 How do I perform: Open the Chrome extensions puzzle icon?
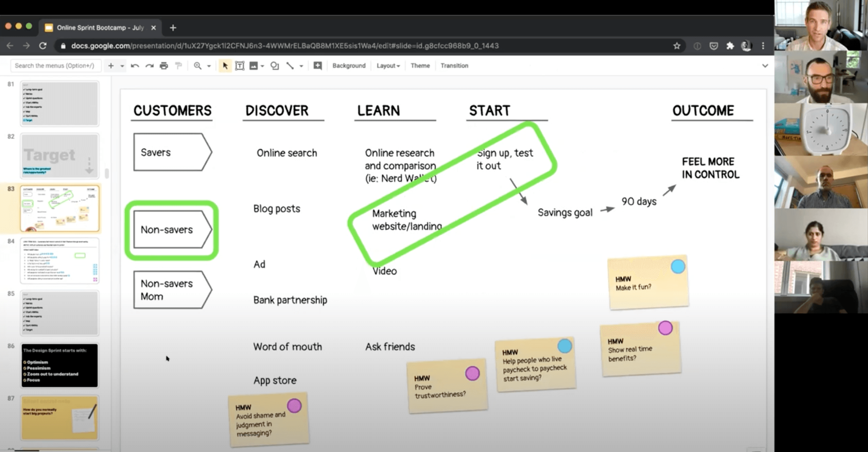tap(730, 46)
